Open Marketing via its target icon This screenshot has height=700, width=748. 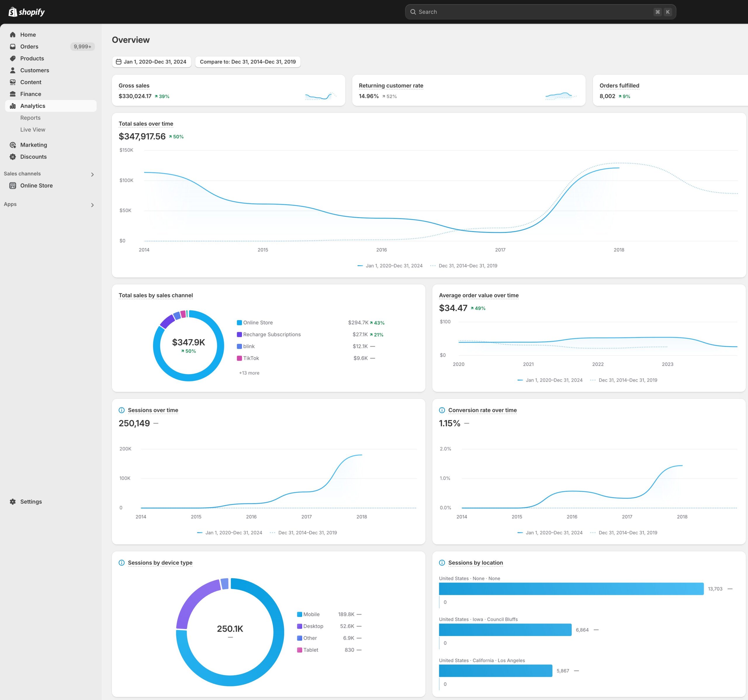pyautogui.click(x=13, y=145)
